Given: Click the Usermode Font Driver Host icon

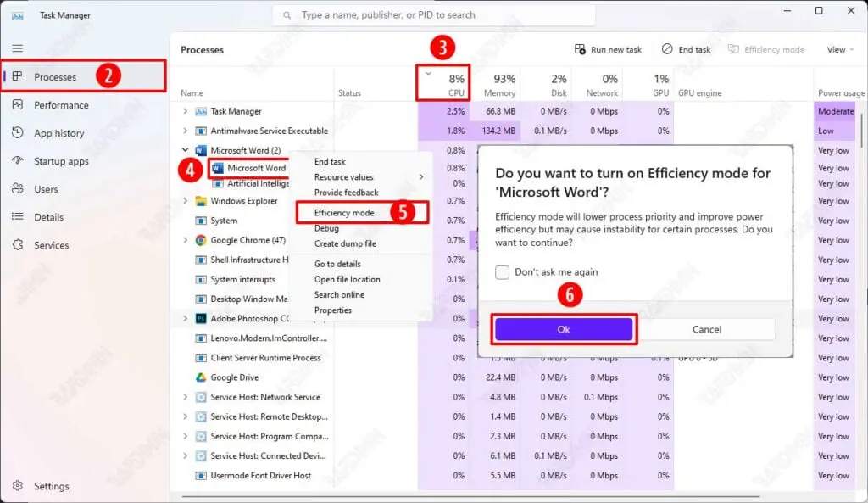Looking at the screenshot, I should 201,475.
